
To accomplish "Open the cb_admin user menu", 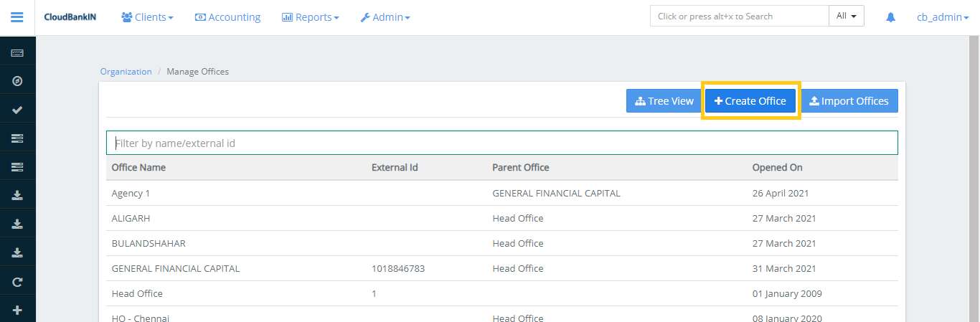I will pos(943,17).
